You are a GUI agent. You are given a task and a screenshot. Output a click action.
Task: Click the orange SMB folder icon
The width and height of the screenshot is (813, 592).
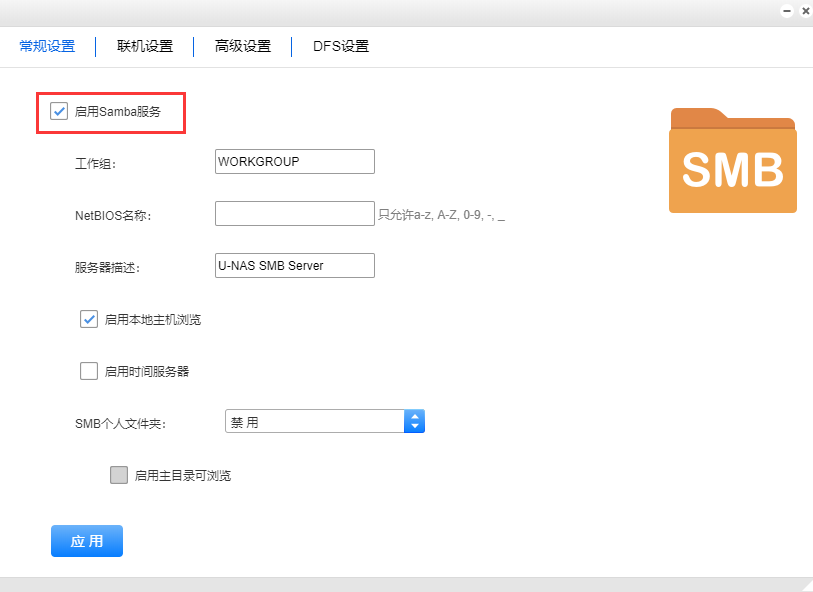pyautogui.click(x=732, y=161)
